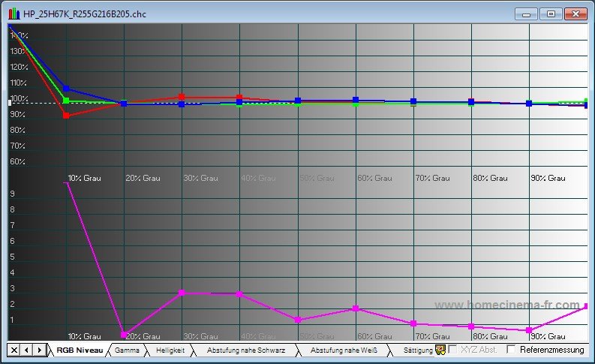Close the HP_25H67K_R255G216B205.chc window
Screen dimensions: 595x364
pyautogui.click(x=575, y=14)
